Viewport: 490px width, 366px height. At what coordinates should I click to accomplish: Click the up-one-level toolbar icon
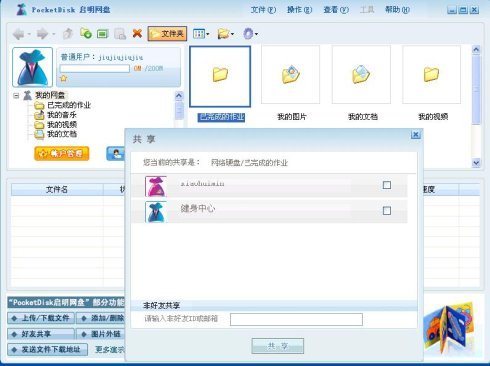[x=68, y=34]
